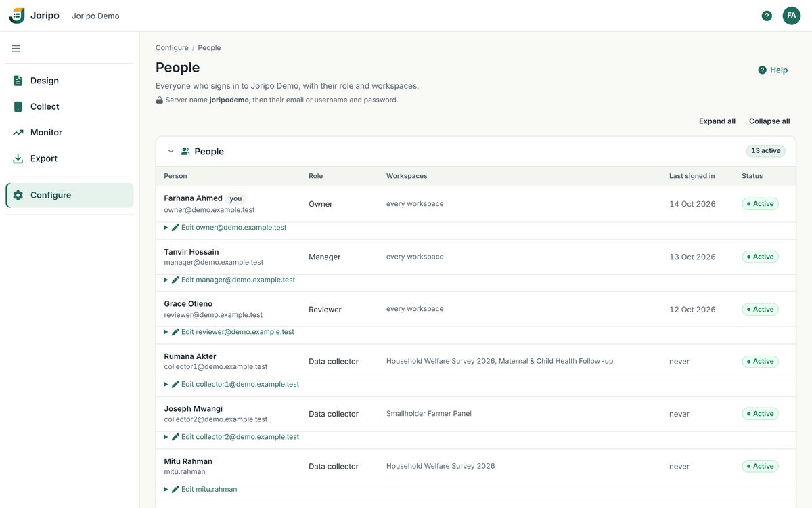812x508 pixels.
Task: Click the Manager role cell
Action: 325,257
